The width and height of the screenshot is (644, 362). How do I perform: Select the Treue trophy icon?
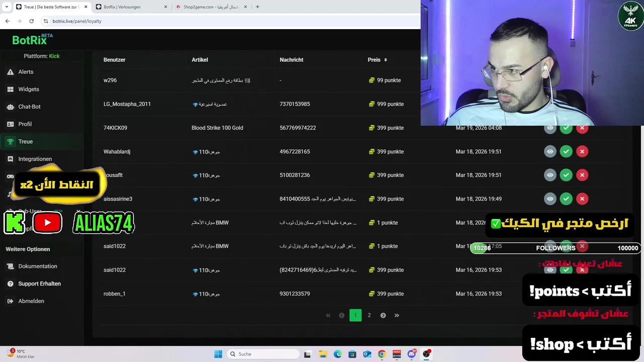click(10, 142)
